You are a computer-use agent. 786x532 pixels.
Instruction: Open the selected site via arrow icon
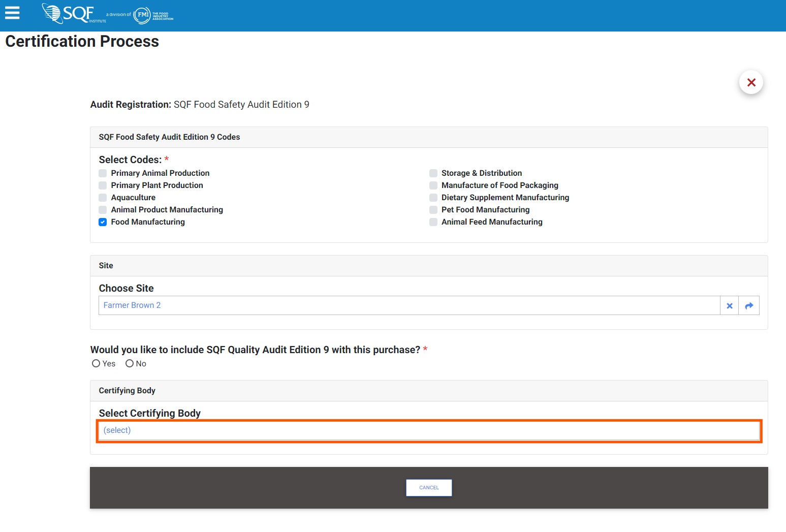[x=748, y=306]
